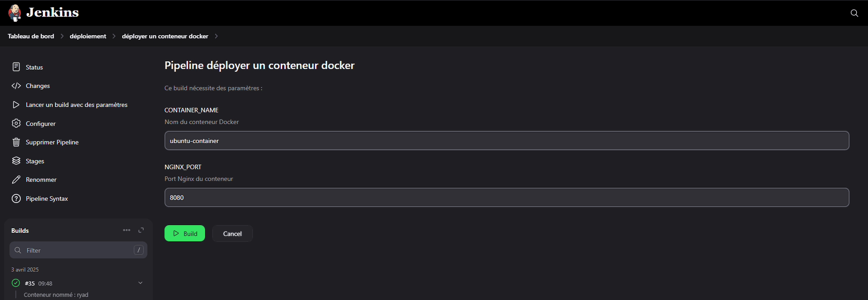This screenshot has width=868, height=300.
Task: Open the Builds three-dots menu
Action: [x=127, y=230]
